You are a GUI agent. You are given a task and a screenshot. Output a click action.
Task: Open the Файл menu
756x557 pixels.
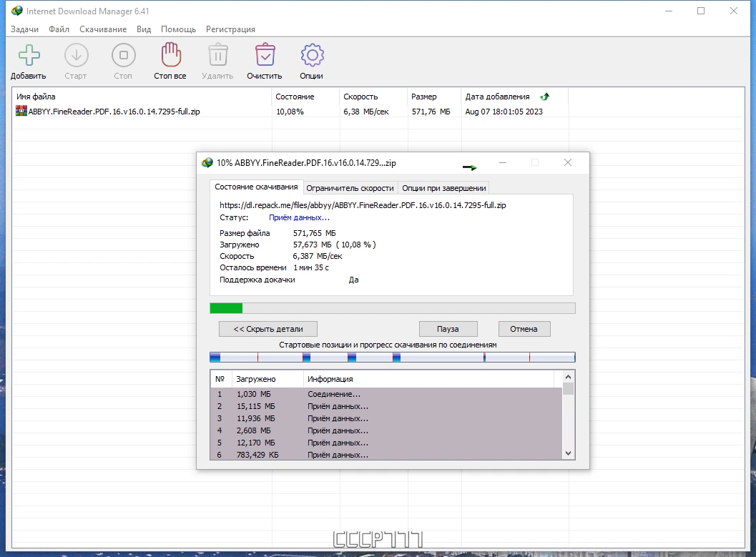pyautogui.click(x=59, y=29)
